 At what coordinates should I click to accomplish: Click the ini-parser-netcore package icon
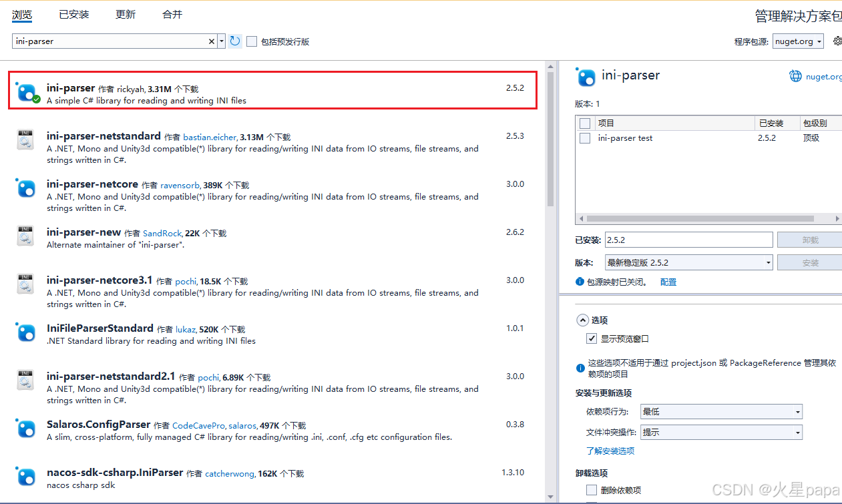point(25,188)
